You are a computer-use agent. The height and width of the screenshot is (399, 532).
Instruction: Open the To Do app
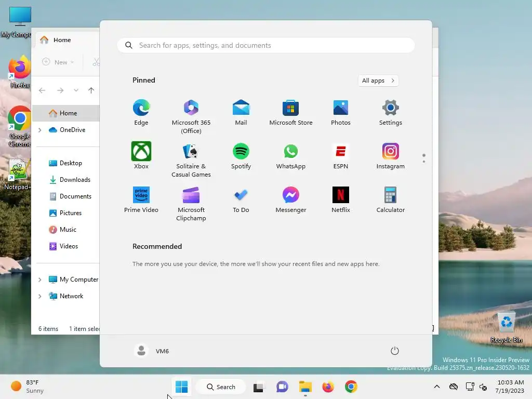241,200
